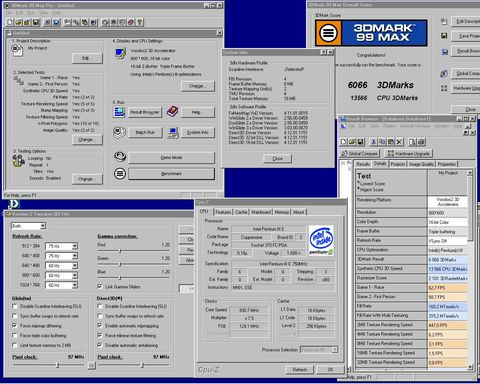The height and width of the screenshot is (384, 480).
Task: Open the Processor Selection dropdown in CPU-Z
Action: coord(335,350)
